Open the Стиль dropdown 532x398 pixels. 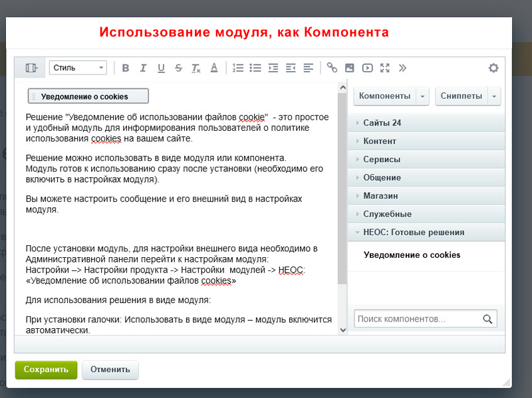click(78, 68)
